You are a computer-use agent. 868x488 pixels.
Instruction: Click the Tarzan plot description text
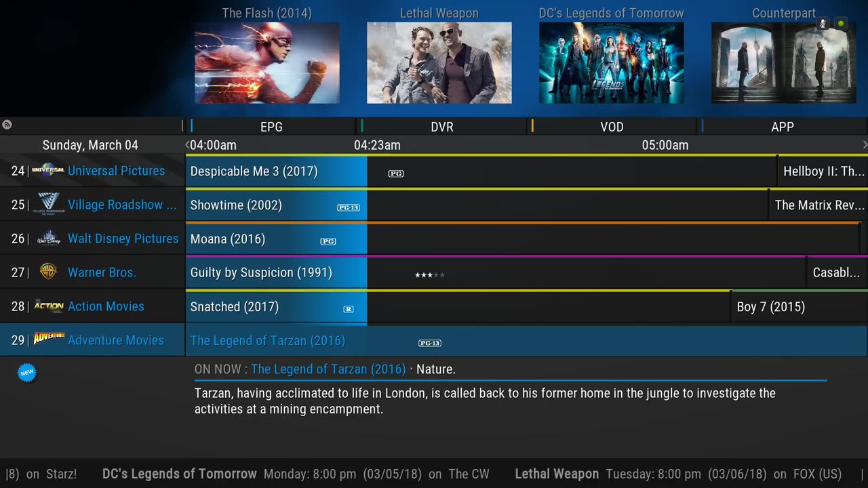(485, 401)
